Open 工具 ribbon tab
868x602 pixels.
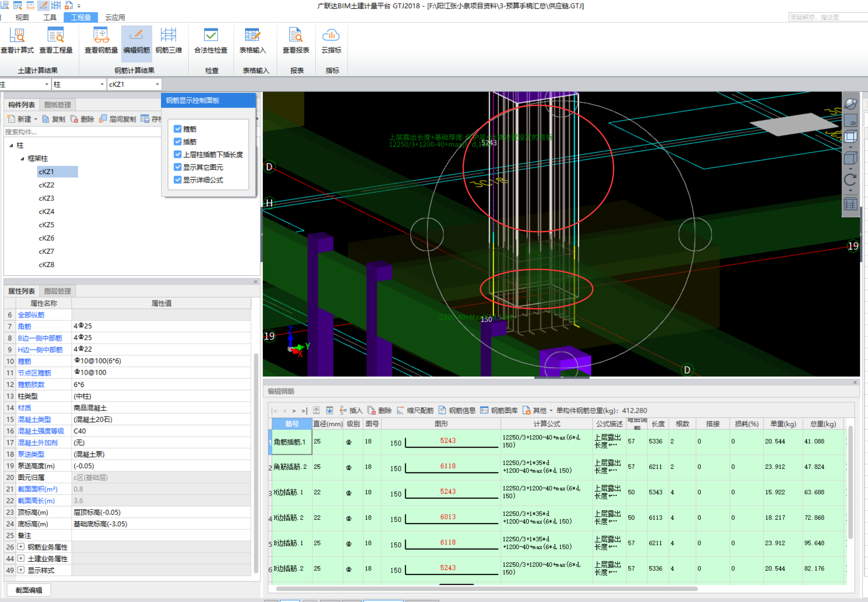point(50,17)
